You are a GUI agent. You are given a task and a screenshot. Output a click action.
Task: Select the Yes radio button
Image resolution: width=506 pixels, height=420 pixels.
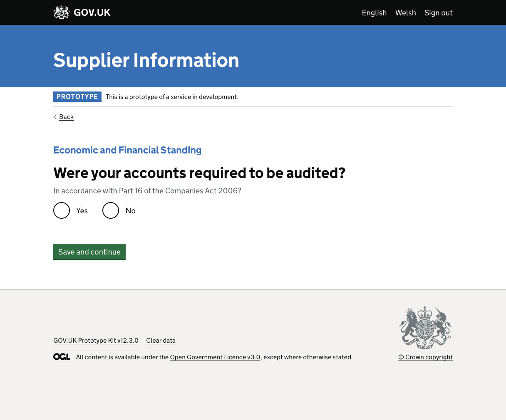(x=62, y=210)
